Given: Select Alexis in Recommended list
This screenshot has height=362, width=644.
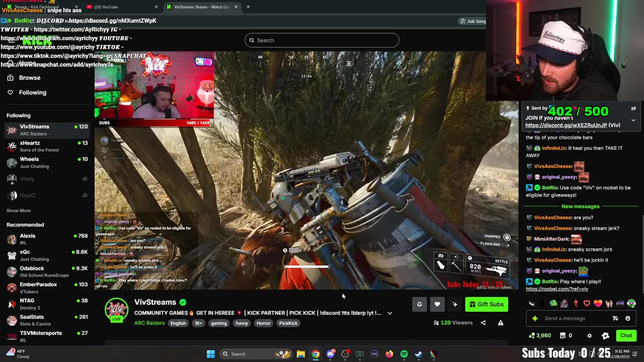Looking at the screenshot, I should [46, 239].
